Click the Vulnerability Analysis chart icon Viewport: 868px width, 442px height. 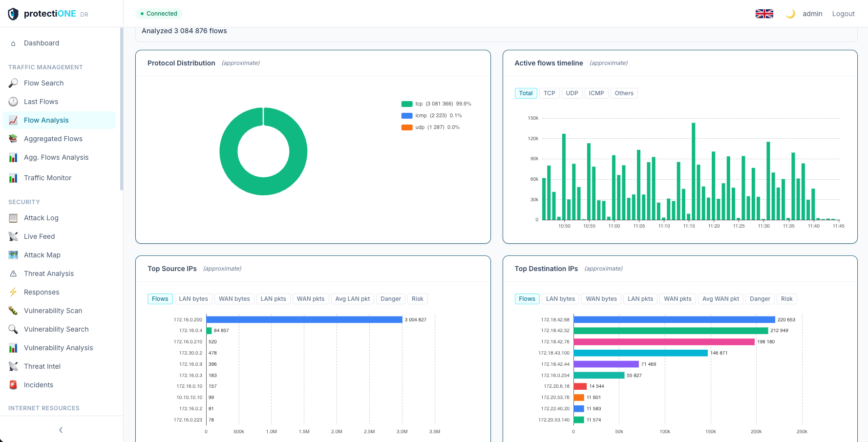click(13, 348)
